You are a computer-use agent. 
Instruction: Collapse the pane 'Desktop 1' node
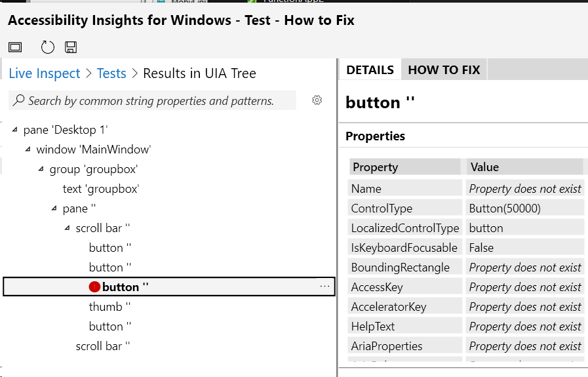pos(14,130)
